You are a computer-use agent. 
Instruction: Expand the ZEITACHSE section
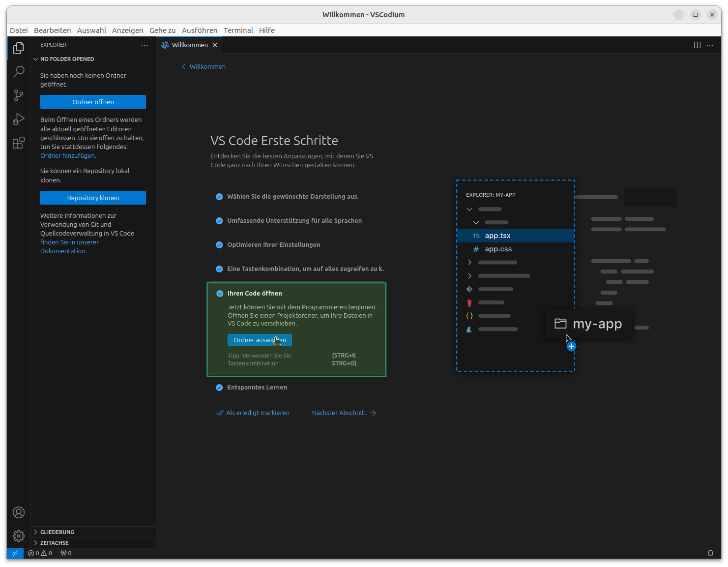pyautogui.click(x=54, y=543)
